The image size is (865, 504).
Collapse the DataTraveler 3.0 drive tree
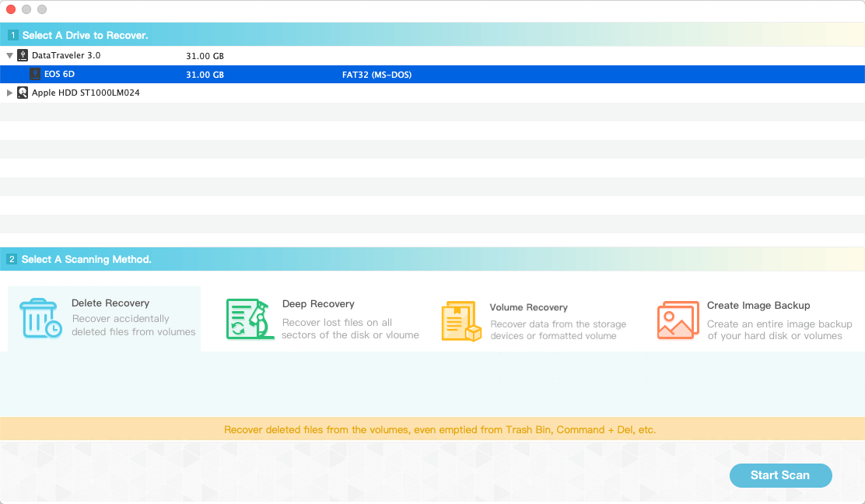(x=9, y=56)
